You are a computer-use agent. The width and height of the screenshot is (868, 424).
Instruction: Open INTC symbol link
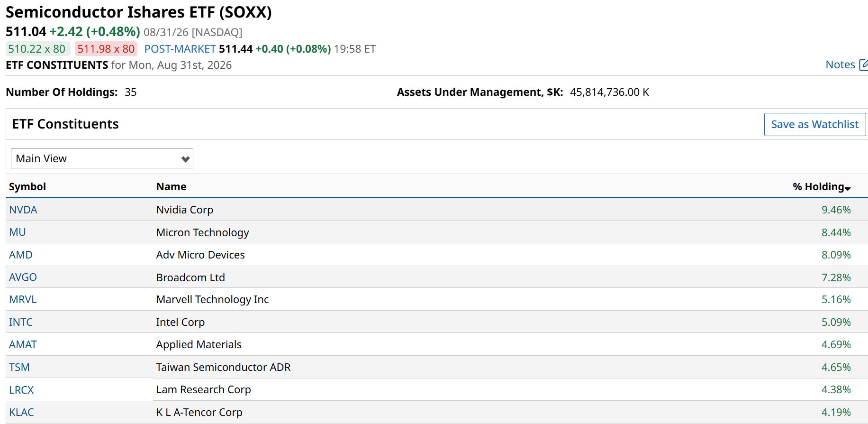pyautogui.click(x=21, y=322)
